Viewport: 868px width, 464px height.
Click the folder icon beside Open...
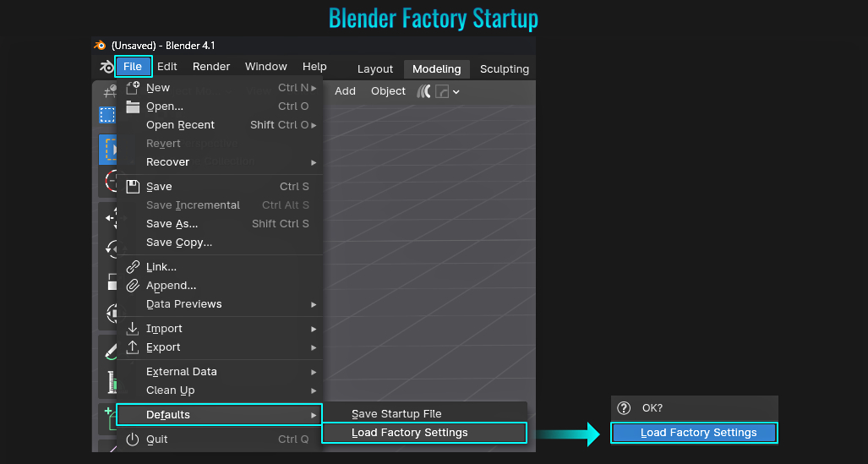click(x=133, y=106)
